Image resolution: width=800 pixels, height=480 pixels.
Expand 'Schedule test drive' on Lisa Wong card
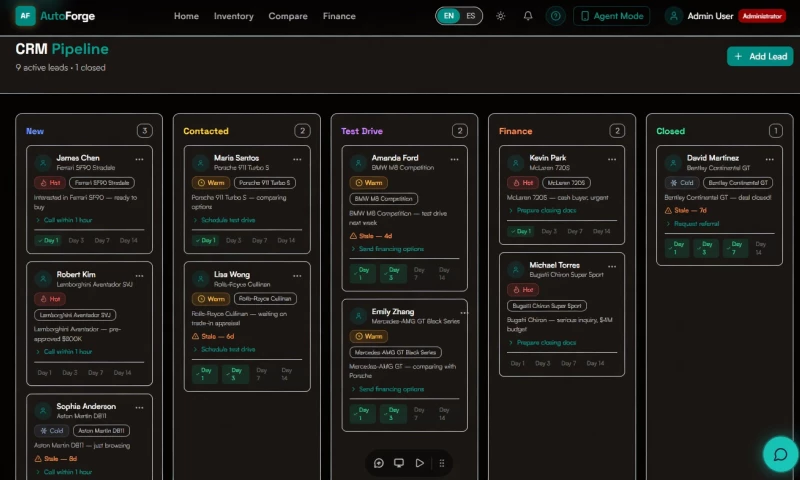pyautogui.click(x=224, y=349)
